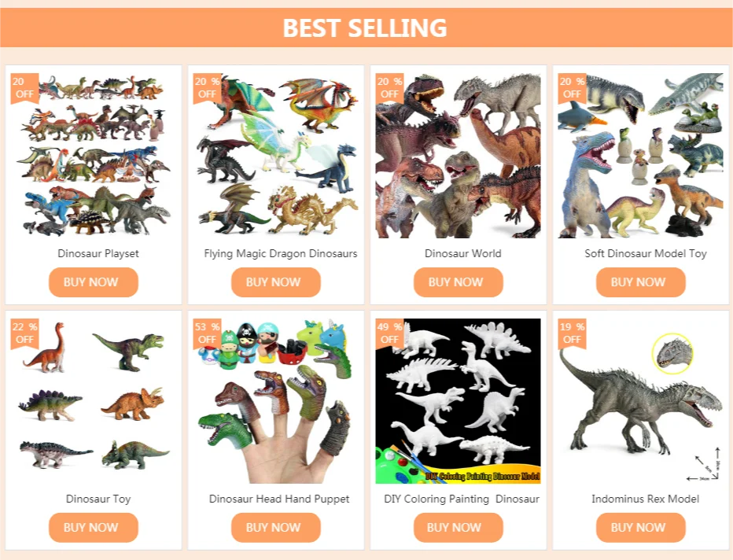Open the white DIY painting dinosaurs image
733x560 pixels.
coord(458,401)
